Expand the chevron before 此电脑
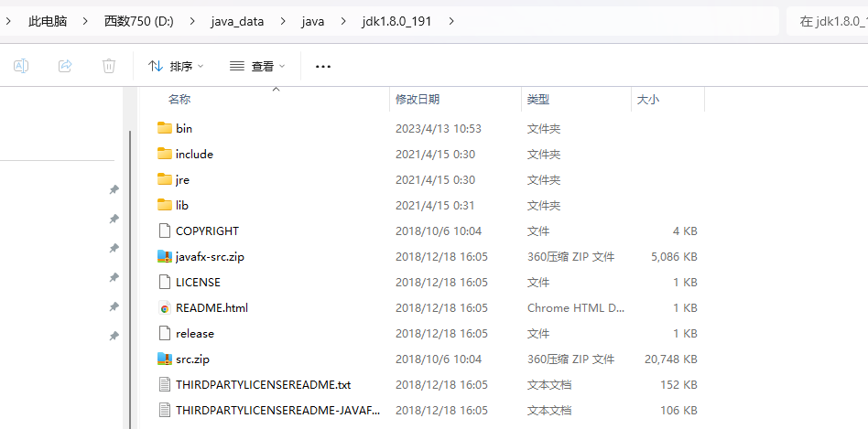Image resolution: width=868 pixels, height=429 pixels. point(9,22)
